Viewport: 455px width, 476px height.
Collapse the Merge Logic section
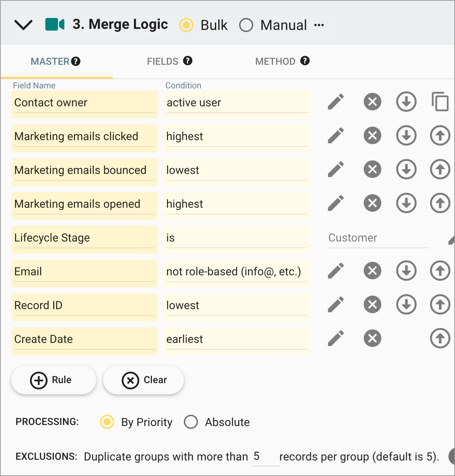coord(23,25)
